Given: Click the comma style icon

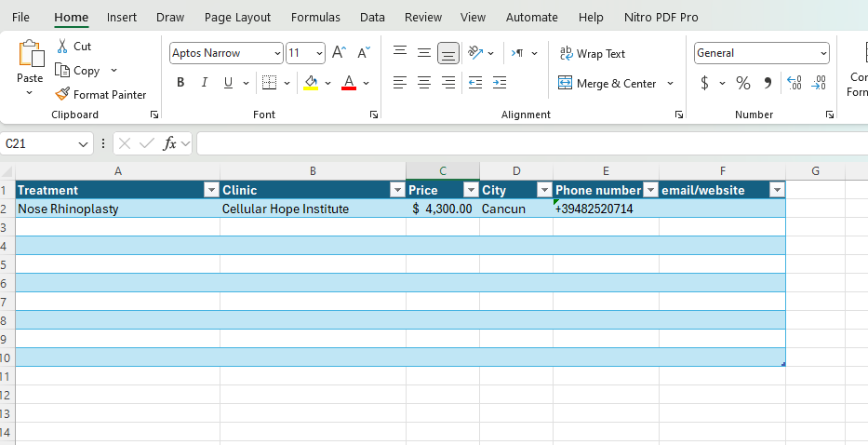Looking at the screenshot, I should [x=768, y=83].
